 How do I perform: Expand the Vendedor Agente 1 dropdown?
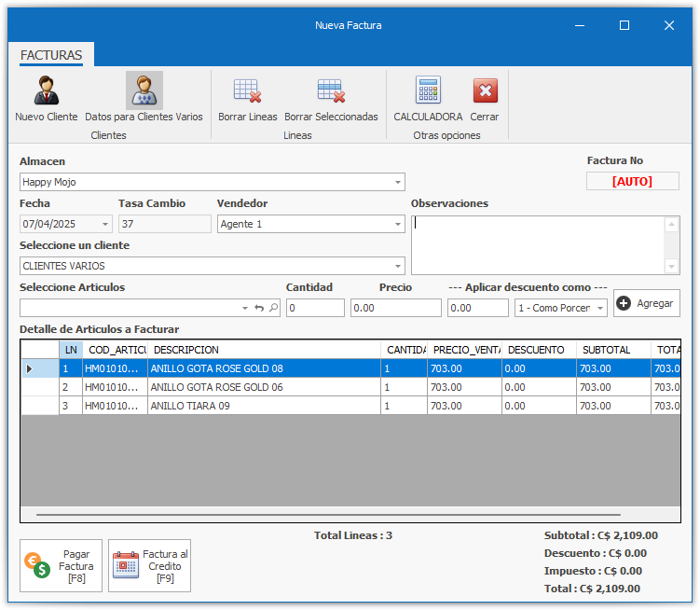coord(397,225)
